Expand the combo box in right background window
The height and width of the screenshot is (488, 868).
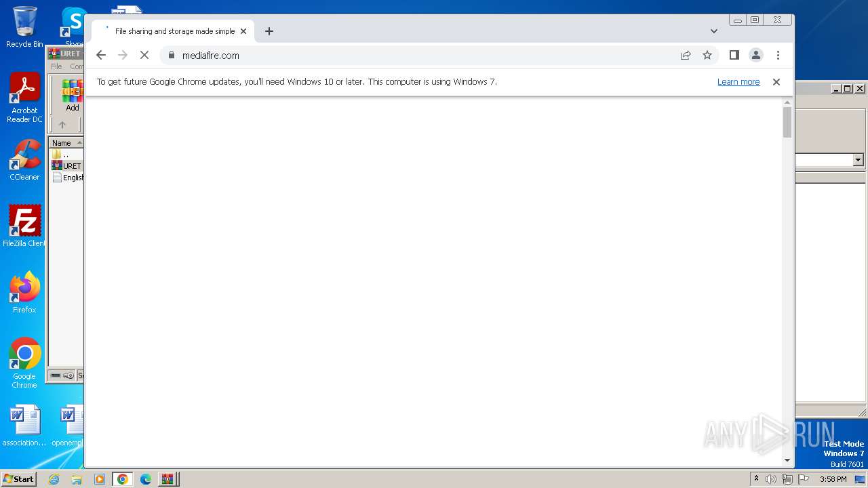coord(858,160)
